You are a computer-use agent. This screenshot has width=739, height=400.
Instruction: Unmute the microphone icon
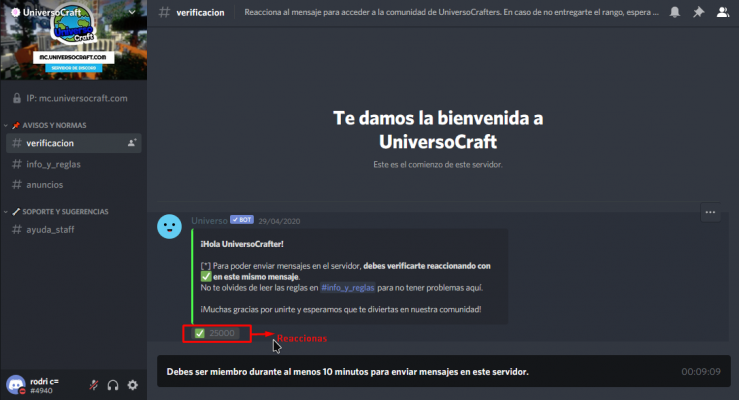coord(93,385)
